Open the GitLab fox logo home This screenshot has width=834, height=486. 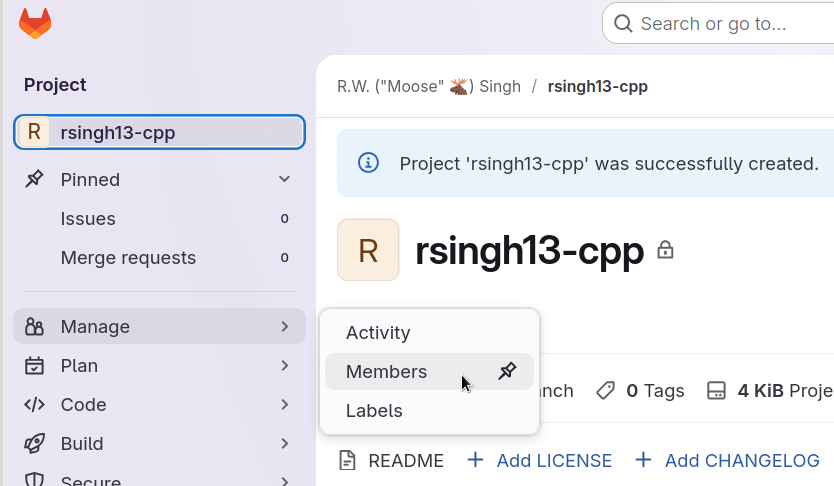pos(35,23)
